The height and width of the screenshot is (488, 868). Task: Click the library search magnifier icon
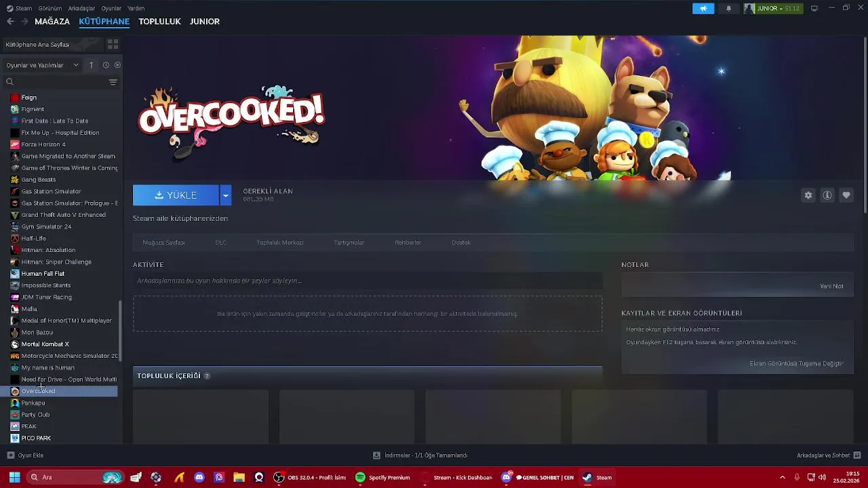coord(9,82)
